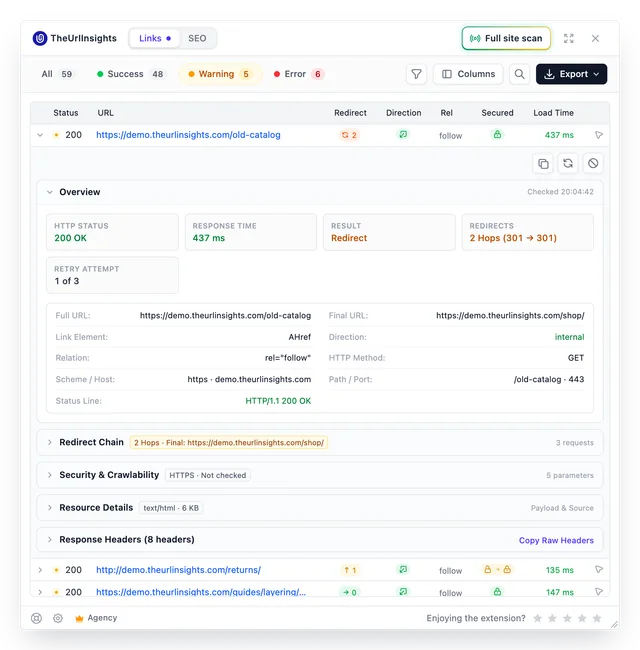Expand the Response Headers section
The width and height of the screenshot is (640, 650).
click(50, 540)
